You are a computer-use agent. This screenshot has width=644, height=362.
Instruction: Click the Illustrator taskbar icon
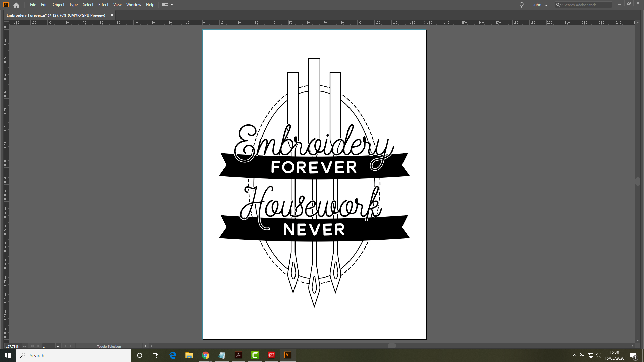coord(288,355)
